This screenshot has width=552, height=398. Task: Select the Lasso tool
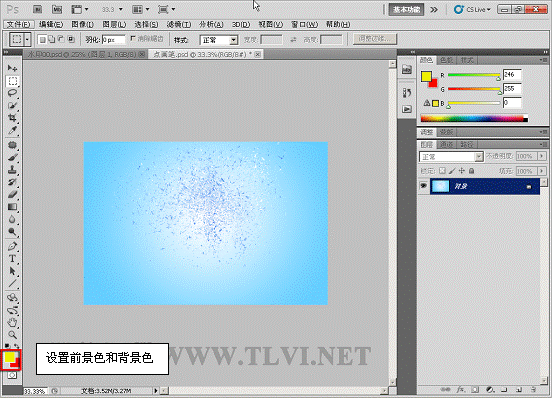click(x=12, y=93)
